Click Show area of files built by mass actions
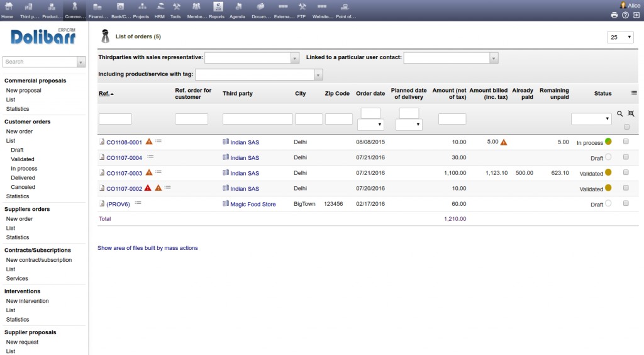The height and width of the screenshot is (355, 644). coord(148,248)
